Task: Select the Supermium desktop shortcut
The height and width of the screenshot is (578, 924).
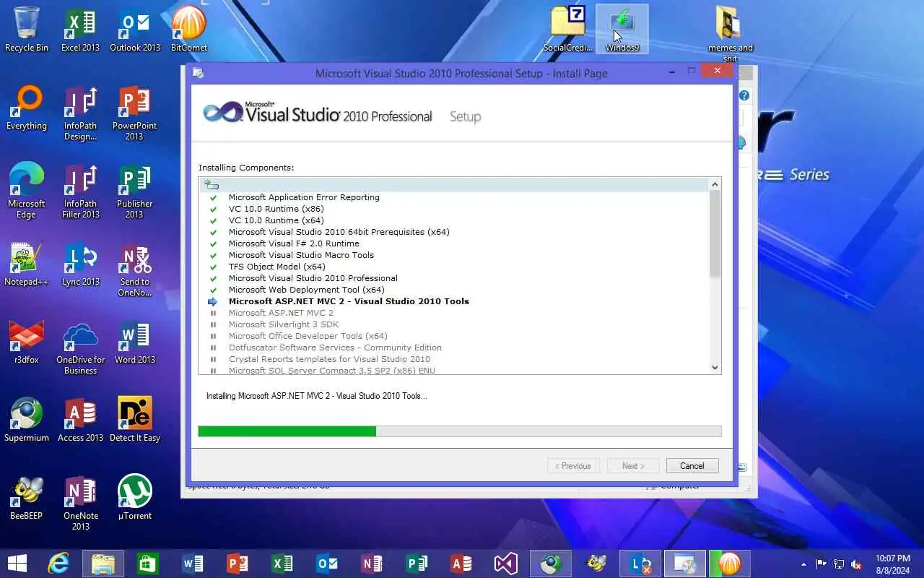Action: click(x=27, y=420)
